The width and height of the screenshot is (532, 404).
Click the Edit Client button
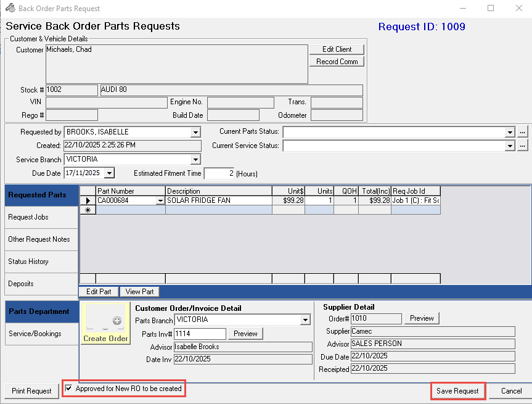[x=336, y=49]
